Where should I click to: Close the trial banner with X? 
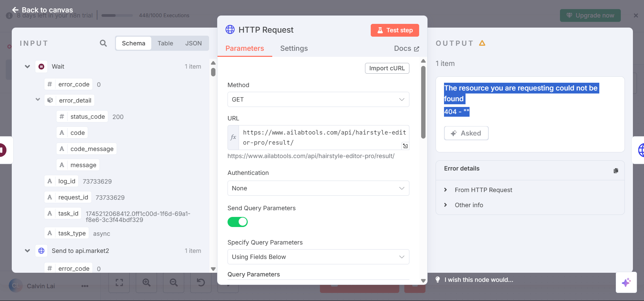pos(636,15)
